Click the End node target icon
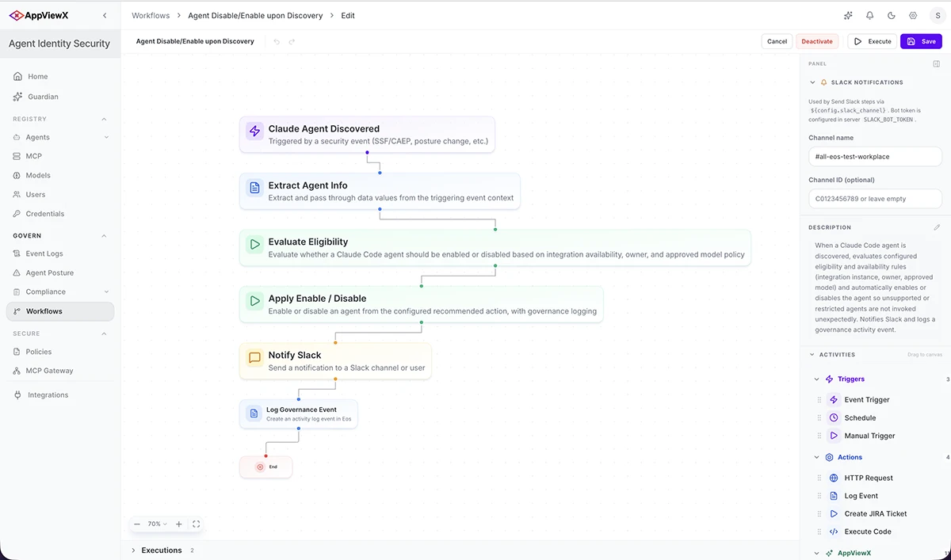The image size is (951, 560). [x=260, y=467]
